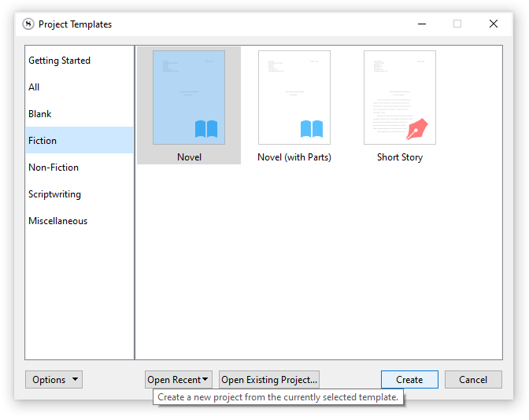Expand the Options dropdown menu

point(54,380)
